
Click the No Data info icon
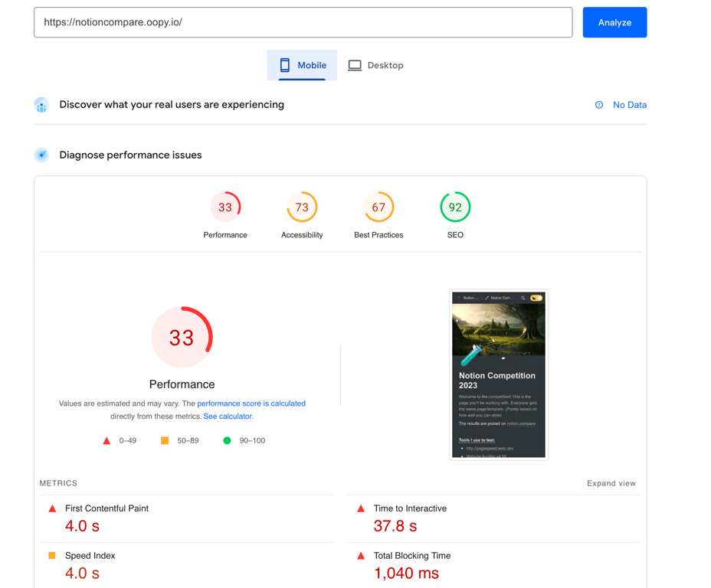point(599,105)
